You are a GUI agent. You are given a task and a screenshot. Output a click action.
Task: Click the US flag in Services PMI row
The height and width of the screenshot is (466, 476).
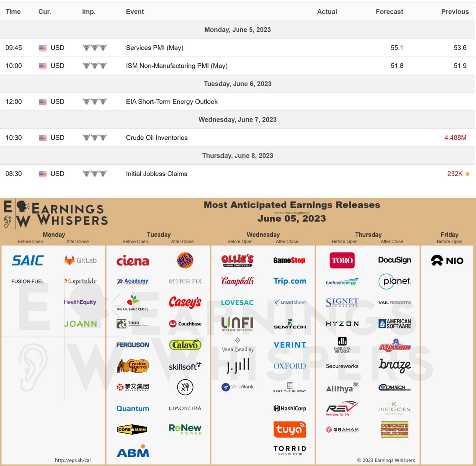tap(43, 48)
